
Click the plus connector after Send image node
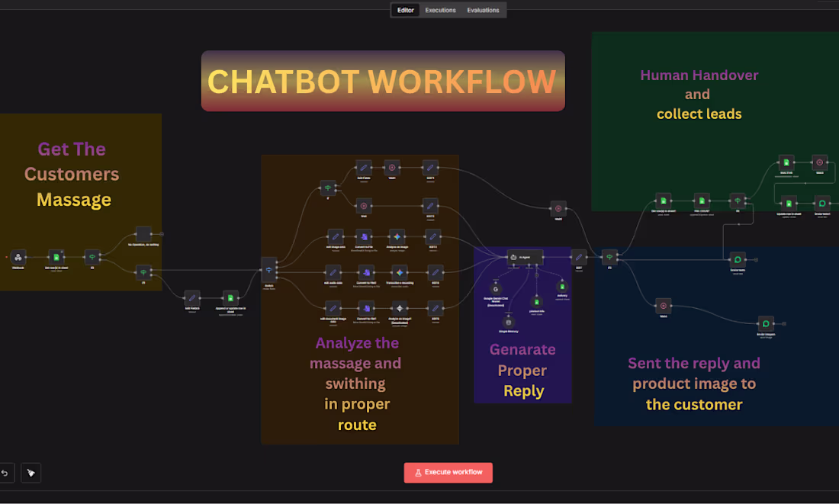click(x=784, y=324)
